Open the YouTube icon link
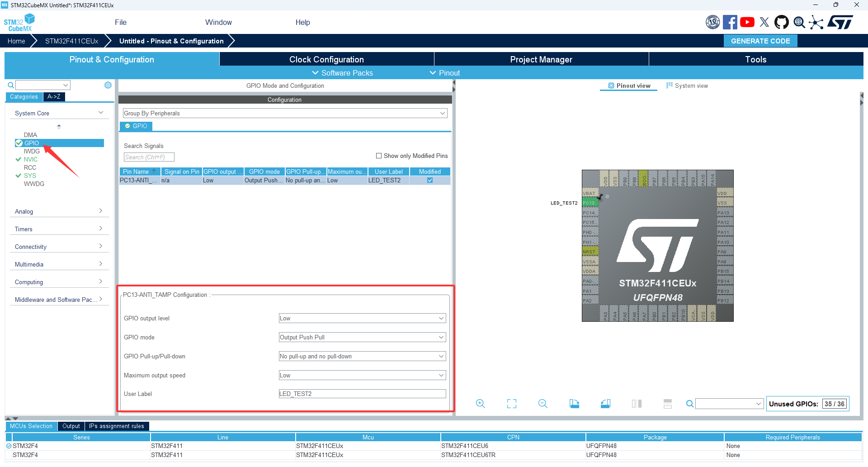This screenshot has width=868, height=467. click(747, 22)
